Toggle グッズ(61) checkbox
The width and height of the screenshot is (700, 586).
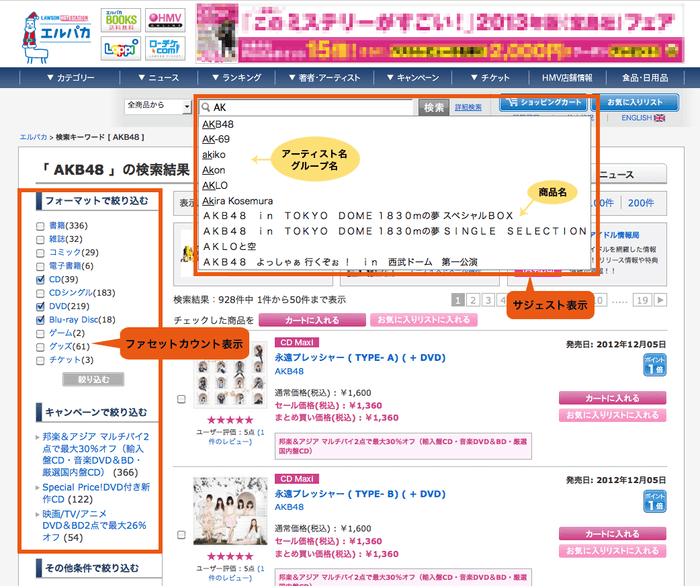(40, 347)
